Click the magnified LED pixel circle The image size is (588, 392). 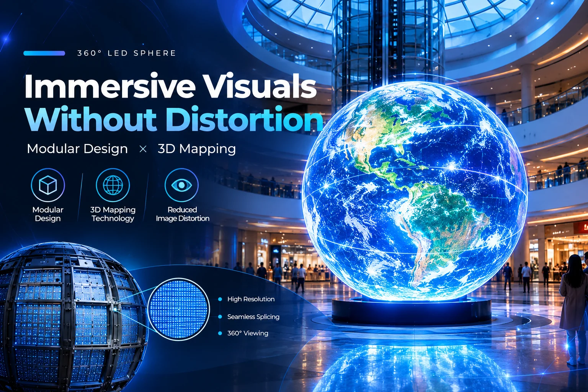point(179,309)
